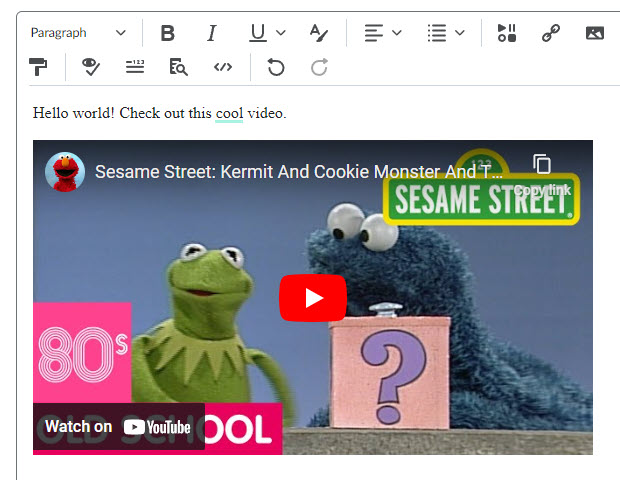Open the text color picker
Image resolution: width=620 pixels, height=480 pixels.
coord(319,33)
